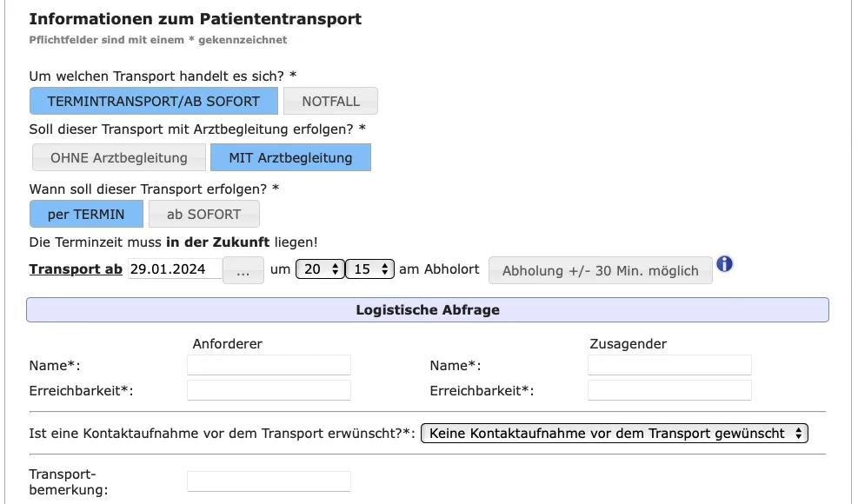Expand the Kontaktaufnahme dropdown
The height and width of the screenshot is (504, 858).
(x=614, y=433)
